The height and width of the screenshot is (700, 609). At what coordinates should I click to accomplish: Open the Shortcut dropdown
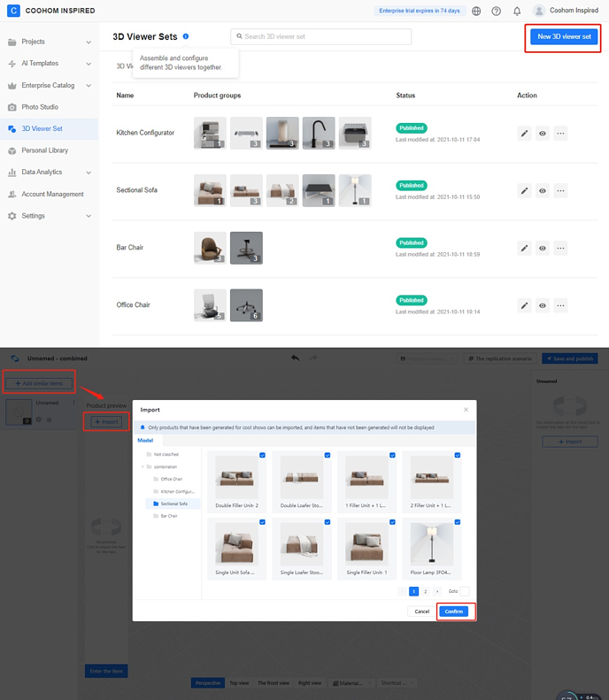pos(397,682)
